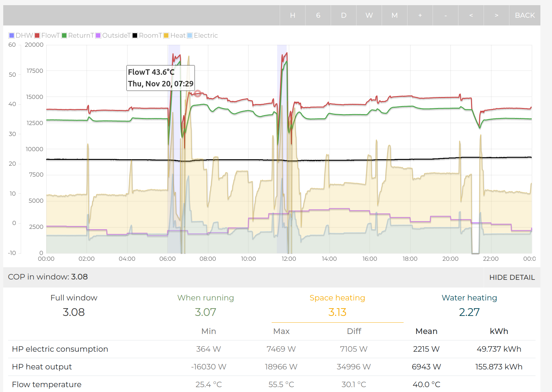Toggle the FlowT legend entry

(x=47, y=35)
